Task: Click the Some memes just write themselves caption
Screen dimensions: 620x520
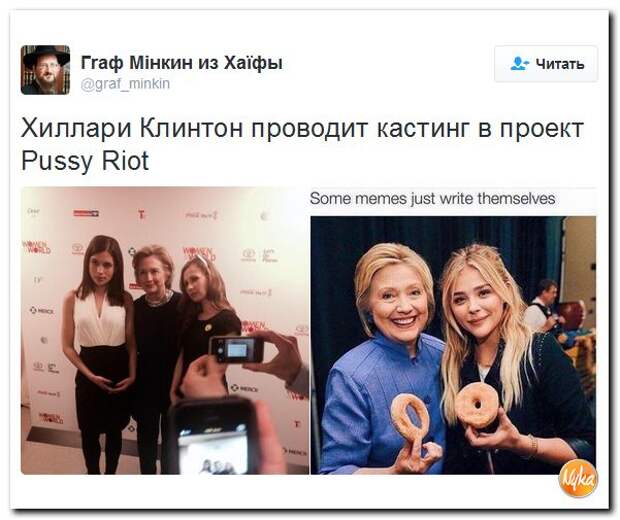Action: point(433,198)
